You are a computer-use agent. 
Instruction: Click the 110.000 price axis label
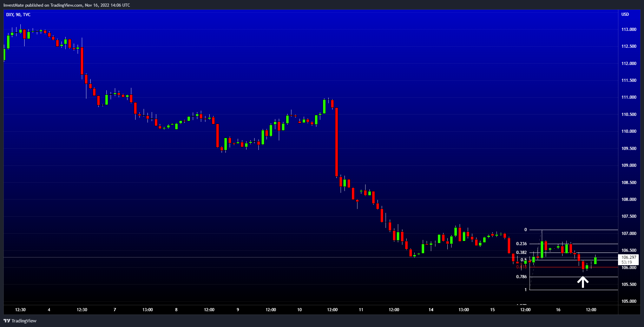tap(629, 131)
